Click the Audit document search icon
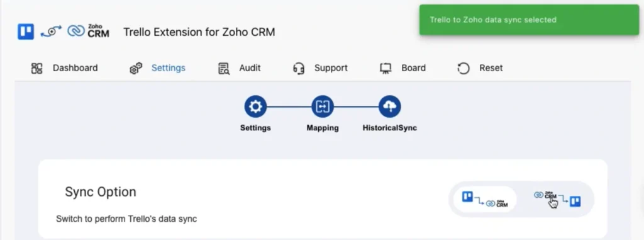 (x=224, y=68)
